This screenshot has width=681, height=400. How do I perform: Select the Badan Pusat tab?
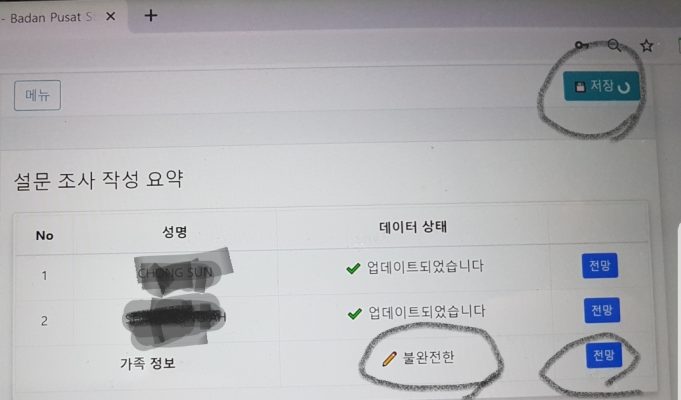pyautogui.click(x=48, y=17)
